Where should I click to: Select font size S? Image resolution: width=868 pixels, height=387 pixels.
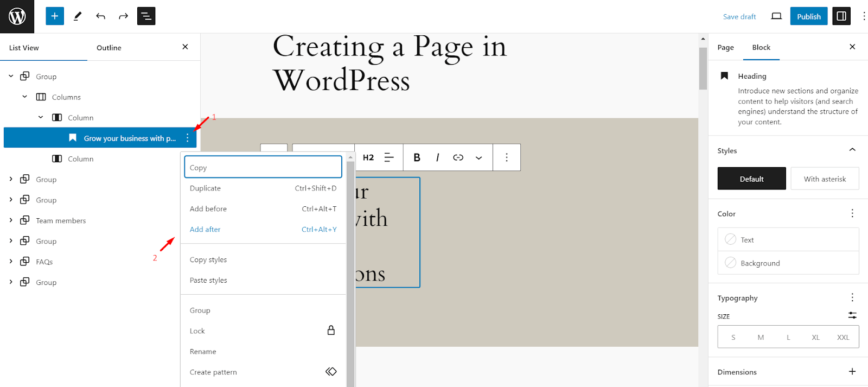733,337
